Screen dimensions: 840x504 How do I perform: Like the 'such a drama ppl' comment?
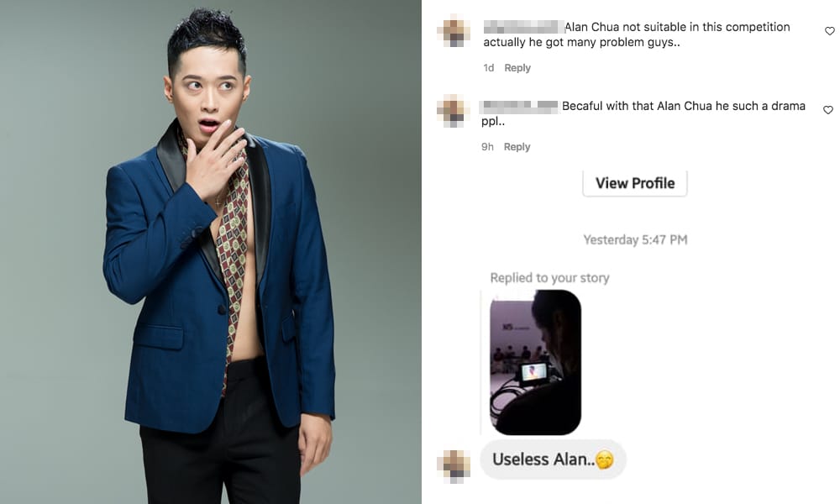click(828, 110)
